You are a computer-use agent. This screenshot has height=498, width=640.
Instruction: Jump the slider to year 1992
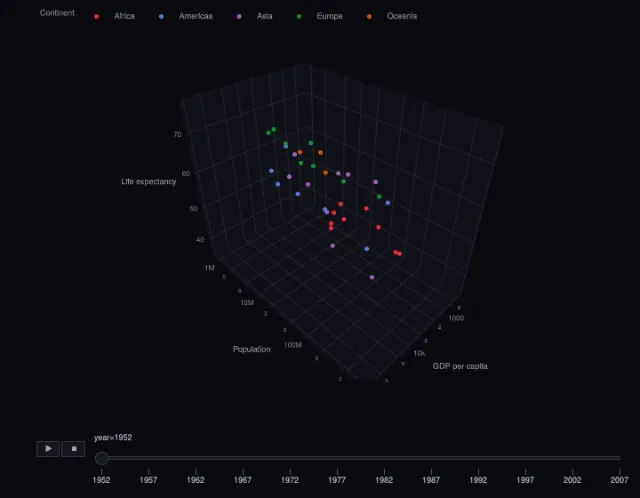coord(478,480)
